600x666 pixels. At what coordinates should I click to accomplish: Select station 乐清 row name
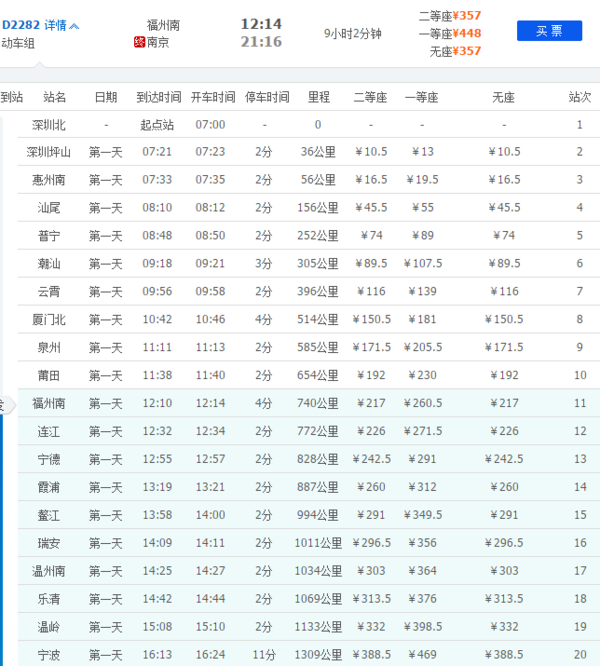coord(48,599)
